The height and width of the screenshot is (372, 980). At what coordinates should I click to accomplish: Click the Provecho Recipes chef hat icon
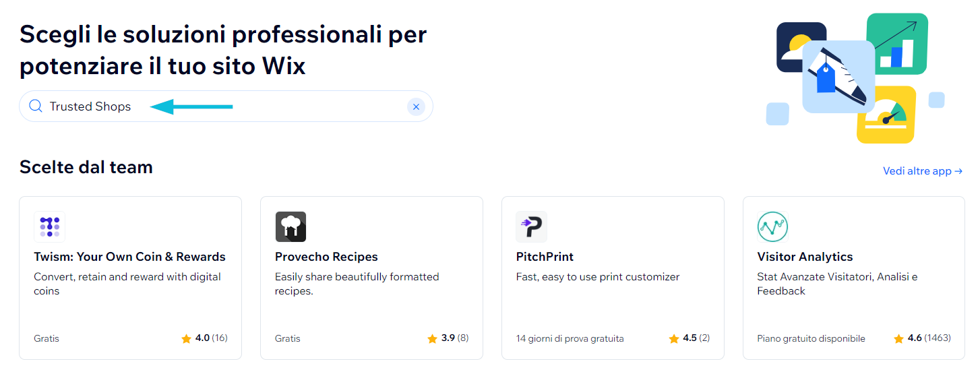coord(290,226)
